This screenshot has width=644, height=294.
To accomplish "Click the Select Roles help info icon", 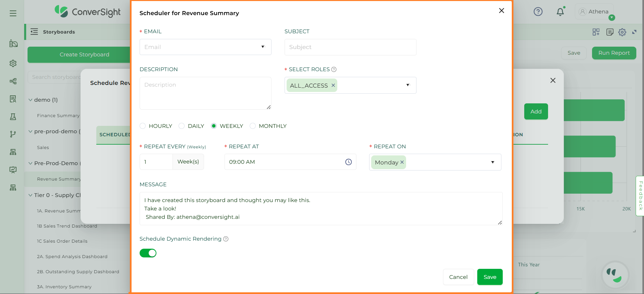I will [x=334, y=69].
